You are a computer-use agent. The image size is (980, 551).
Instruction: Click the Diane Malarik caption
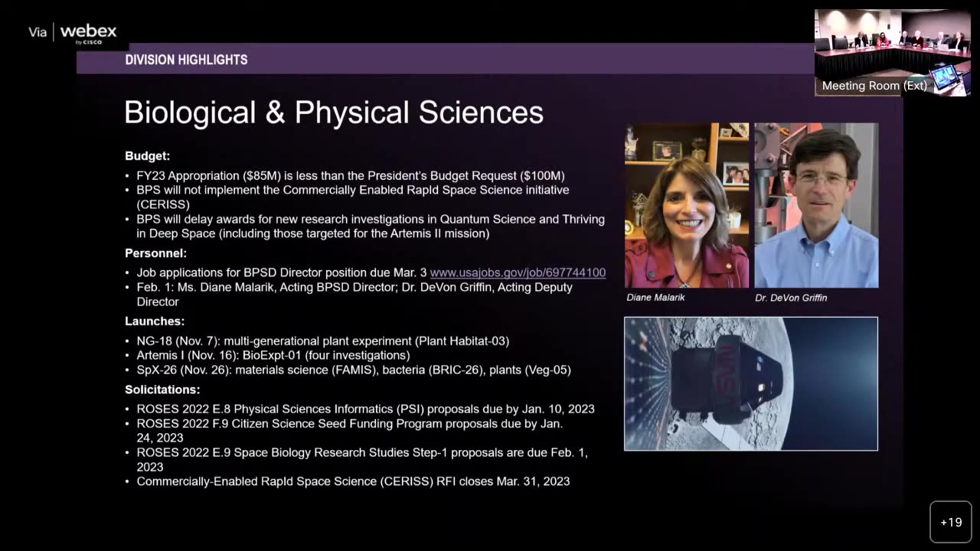point(655,298)
